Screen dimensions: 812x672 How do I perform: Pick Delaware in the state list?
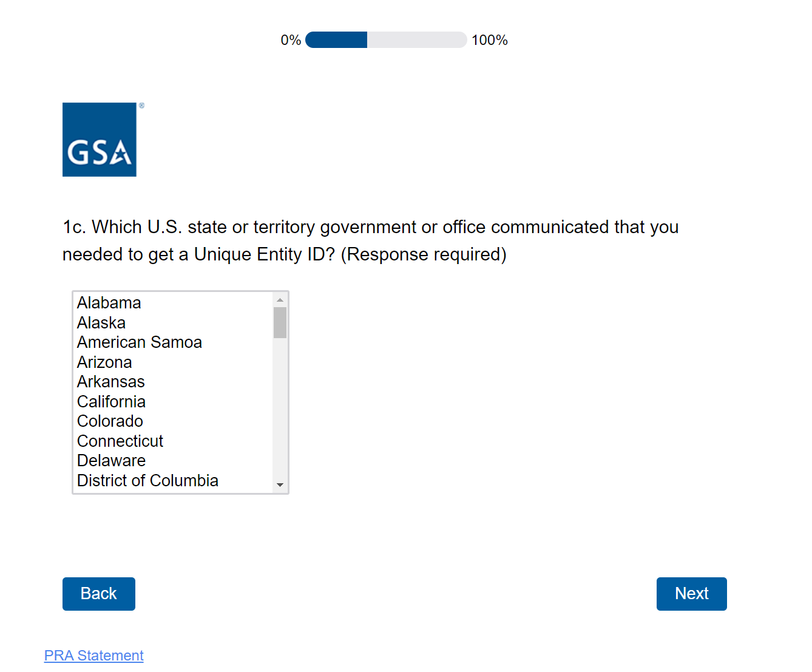pos(112,461)
